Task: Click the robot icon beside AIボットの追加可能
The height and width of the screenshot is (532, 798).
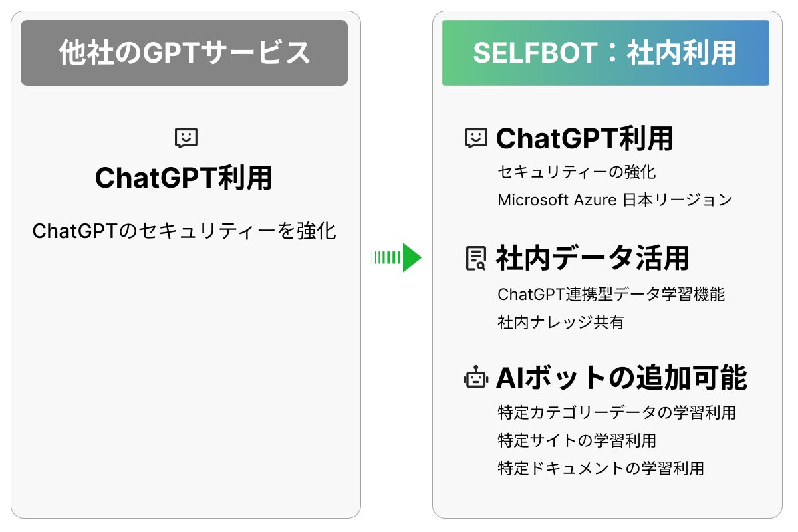Action: pyautogui.click(x=476, y=378)
